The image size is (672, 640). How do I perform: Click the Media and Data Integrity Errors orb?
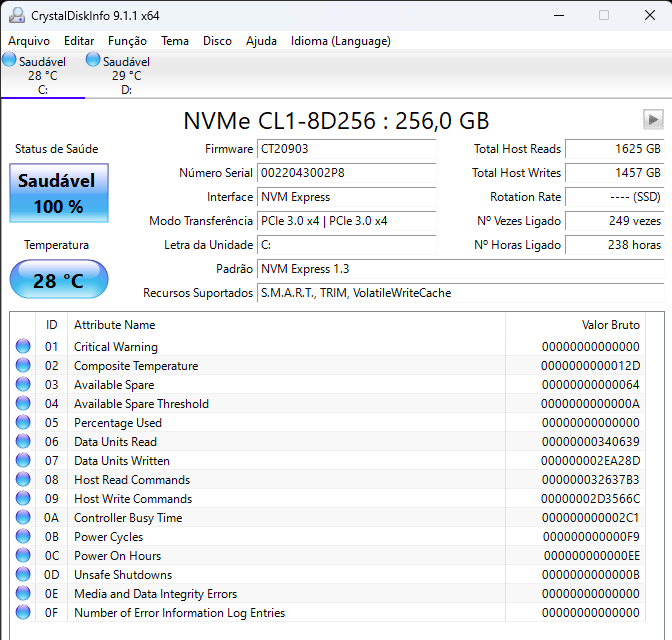tap(23, 593)
